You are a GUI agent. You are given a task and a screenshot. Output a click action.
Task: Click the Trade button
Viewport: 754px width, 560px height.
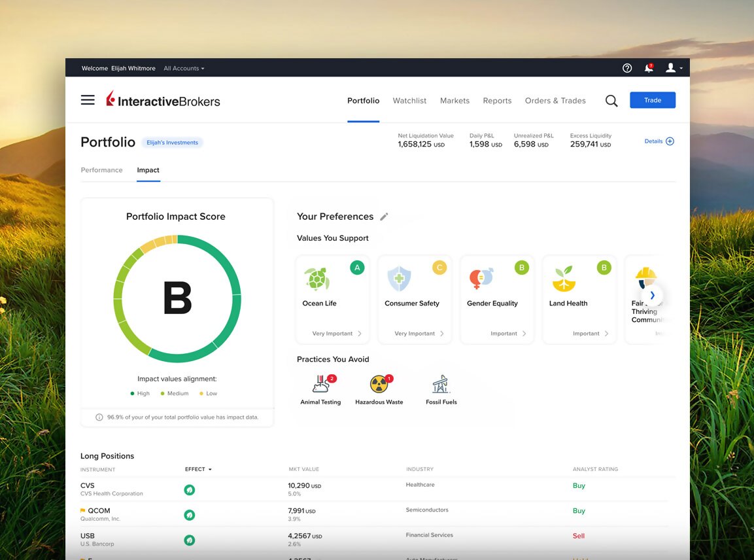coord(653,99)
